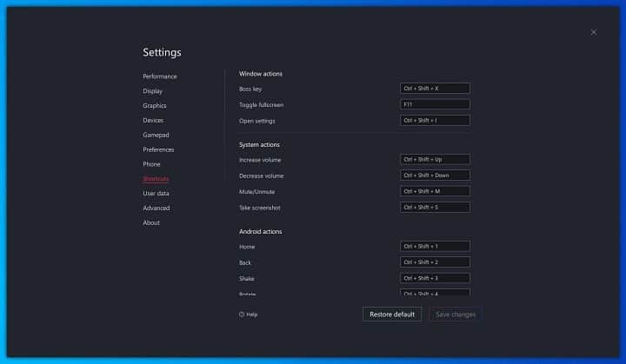Open the Help icon link
Image resolution: width=626 pixels, height=364 pixels.
tap(248, 314)
